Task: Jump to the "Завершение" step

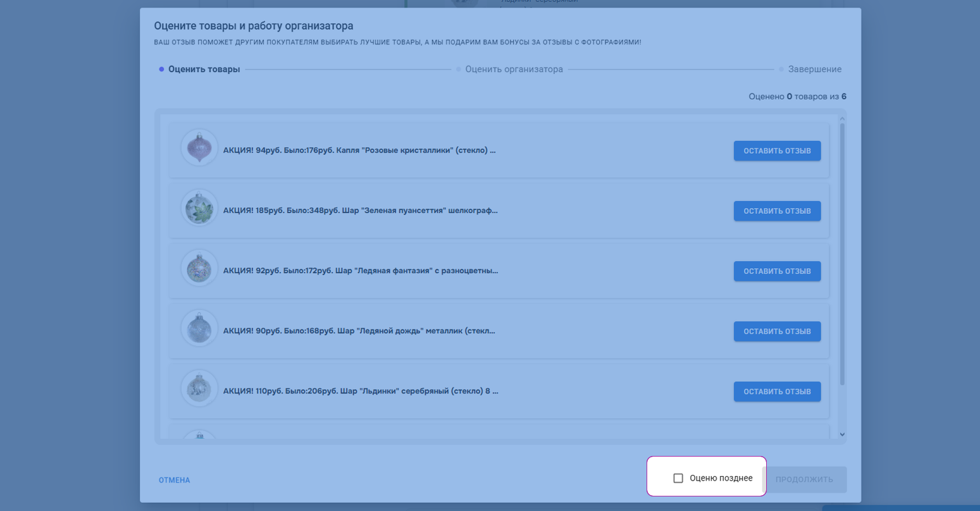Action: click(x=814, y=70)
